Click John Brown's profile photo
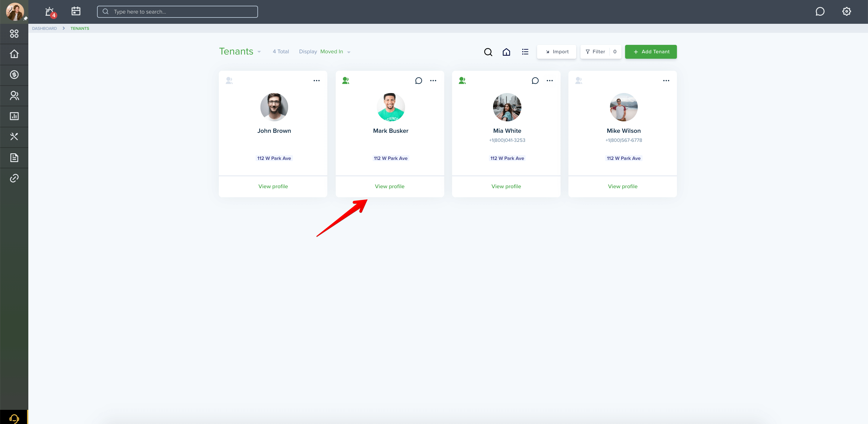 (274, 107)
